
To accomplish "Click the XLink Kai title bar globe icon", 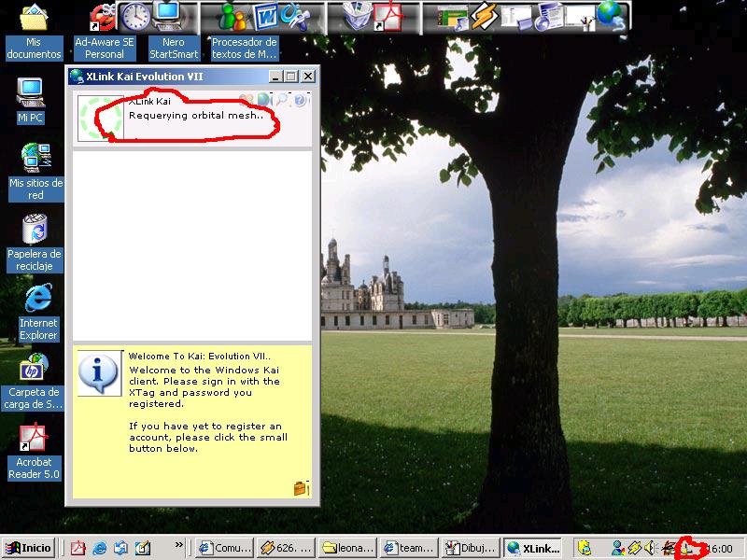I will pyautogui.click(x=77, y=77).
